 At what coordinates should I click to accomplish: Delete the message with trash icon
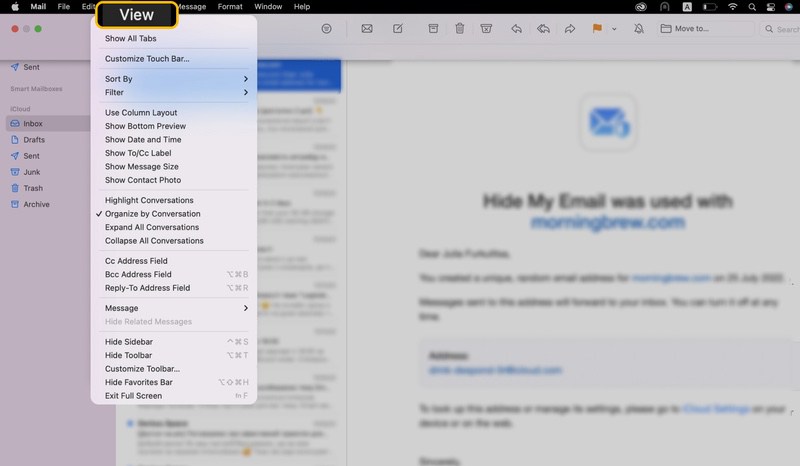(x=460, y=29)
